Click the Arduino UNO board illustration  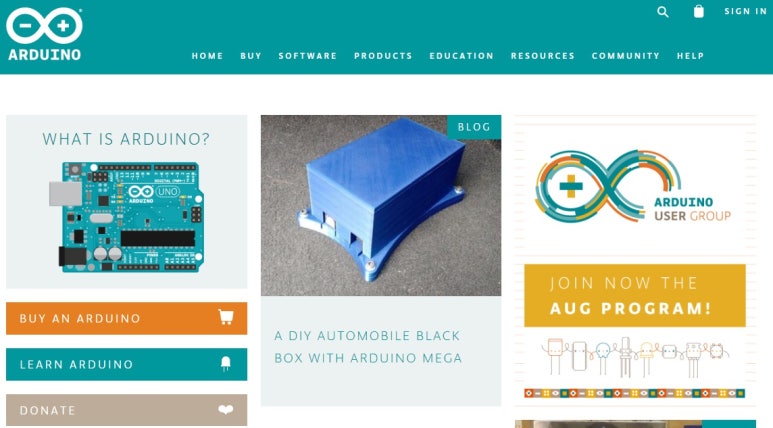coord(126,217)
